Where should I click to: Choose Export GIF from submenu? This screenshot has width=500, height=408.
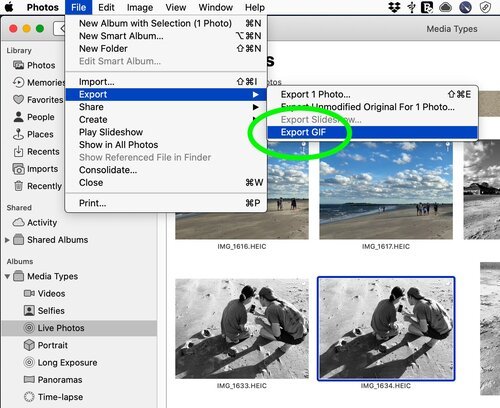[x=372, y=132]
